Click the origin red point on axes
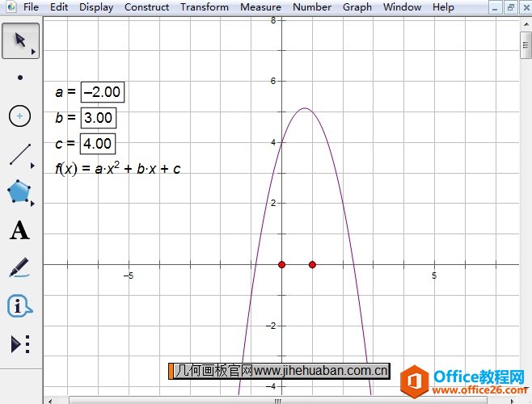Image resolution: width=532 pixels, height=404 pixels. click(x=281, y=264)
